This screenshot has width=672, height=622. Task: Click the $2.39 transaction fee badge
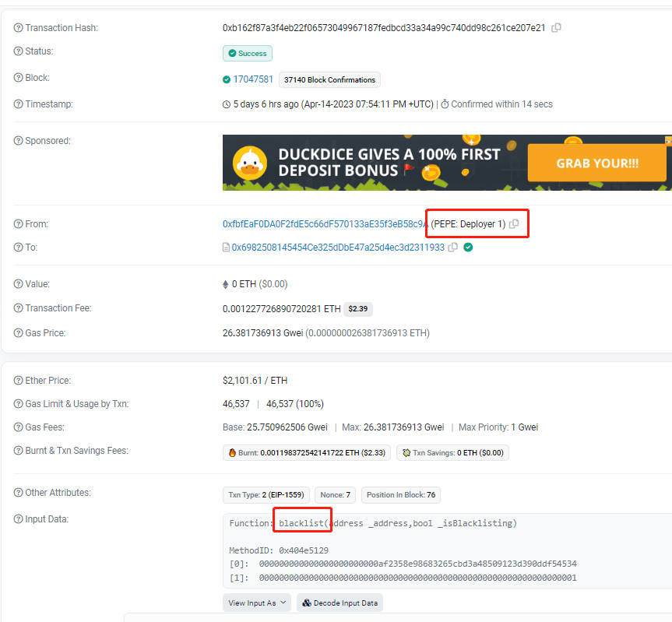pyautogui.click(x=360, y=309)
